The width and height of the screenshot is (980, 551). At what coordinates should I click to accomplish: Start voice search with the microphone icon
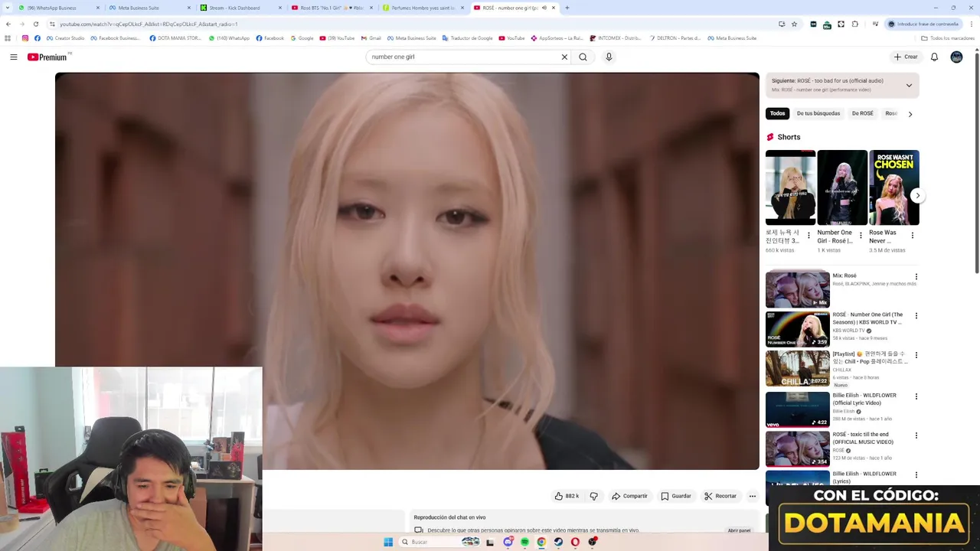[609, 57]
